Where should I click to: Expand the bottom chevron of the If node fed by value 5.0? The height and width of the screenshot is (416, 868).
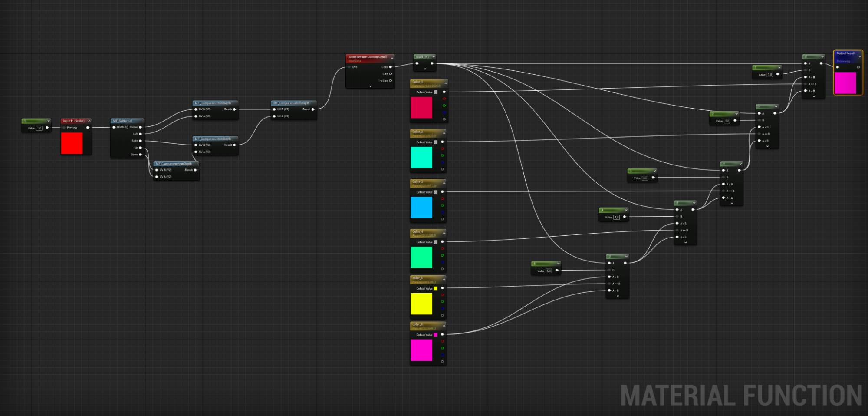[618, 296]
